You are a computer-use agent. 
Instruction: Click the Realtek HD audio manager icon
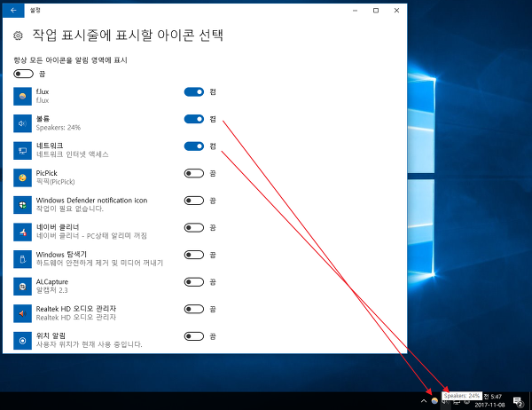[22, 313]
